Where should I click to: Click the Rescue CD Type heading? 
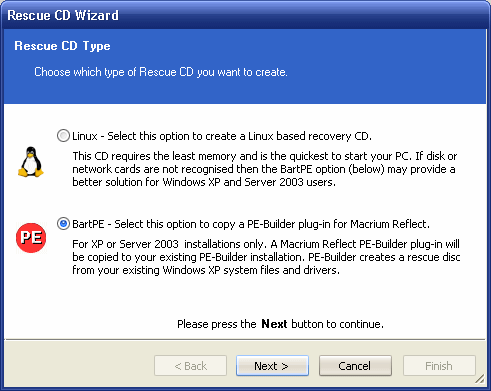click(x=62, y=46)
